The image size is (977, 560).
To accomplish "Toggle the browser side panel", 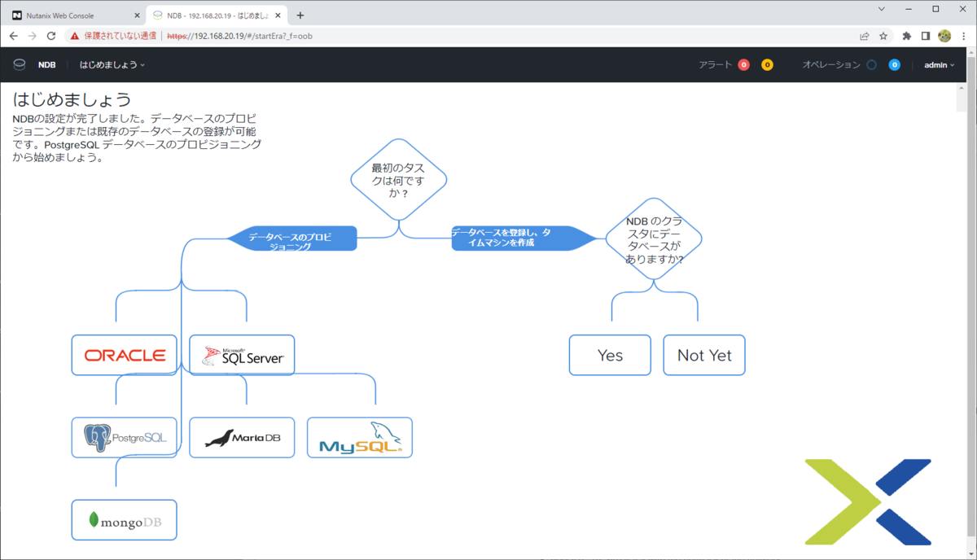I will click(x=926, y=36).
